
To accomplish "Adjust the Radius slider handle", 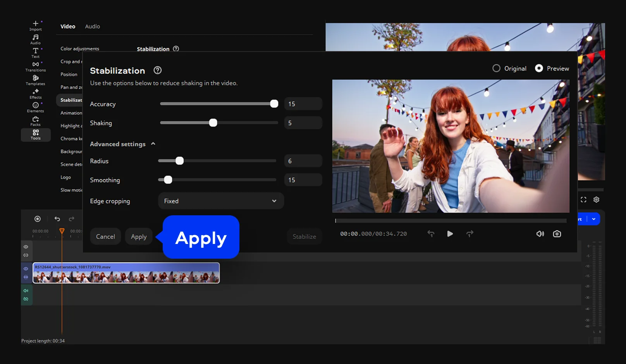I will [x=179, y=161].
